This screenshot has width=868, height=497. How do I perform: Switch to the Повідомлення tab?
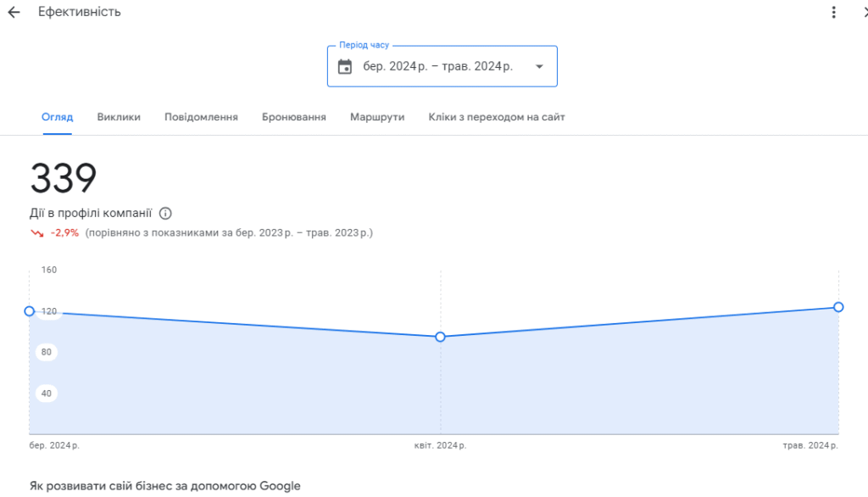pos(201,117)
